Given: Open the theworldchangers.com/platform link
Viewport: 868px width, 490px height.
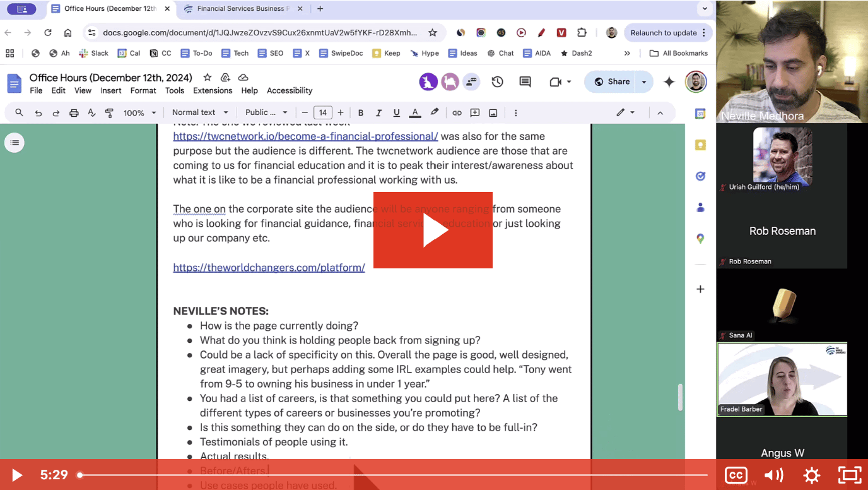Looking at the screenshot, I should point(269,268).
